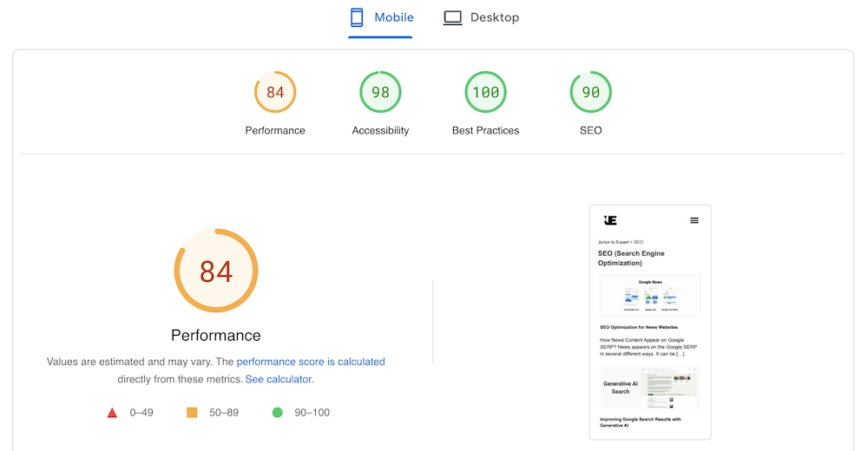Open the Best Practices score gauge showing 100
The image size is (868, 451).
pos(485,92)
